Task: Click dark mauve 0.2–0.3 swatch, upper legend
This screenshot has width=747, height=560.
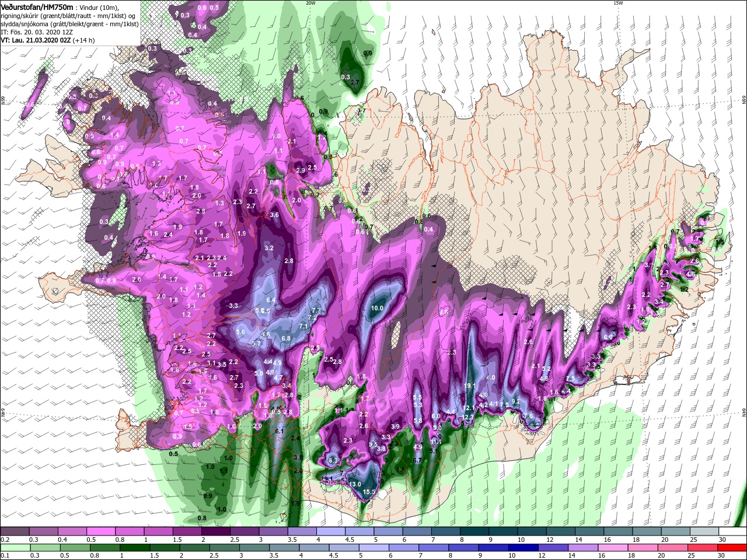Action: (15, 531)
